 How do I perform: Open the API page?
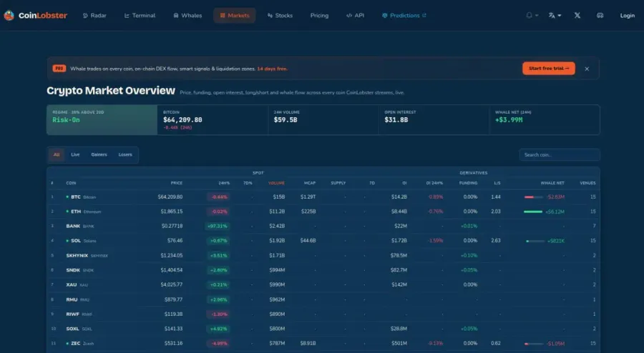click(355, 16)
